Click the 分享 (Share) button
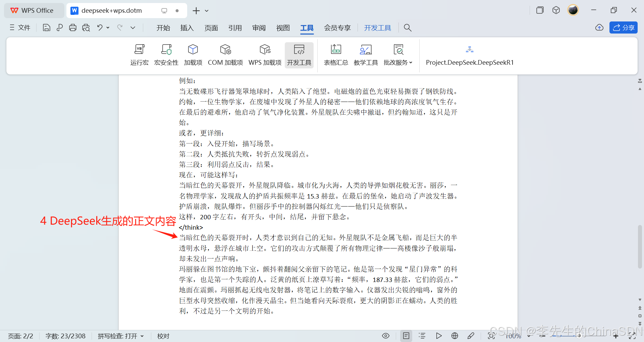The image size is (644, 342). 624,27
